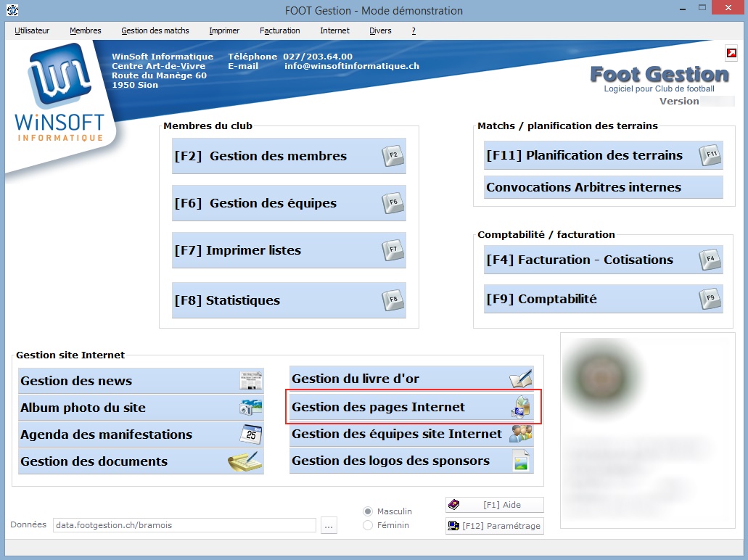Click the F4 key icon on Facturation - Cotisations

pyautogui.click(x=710, y=260)
